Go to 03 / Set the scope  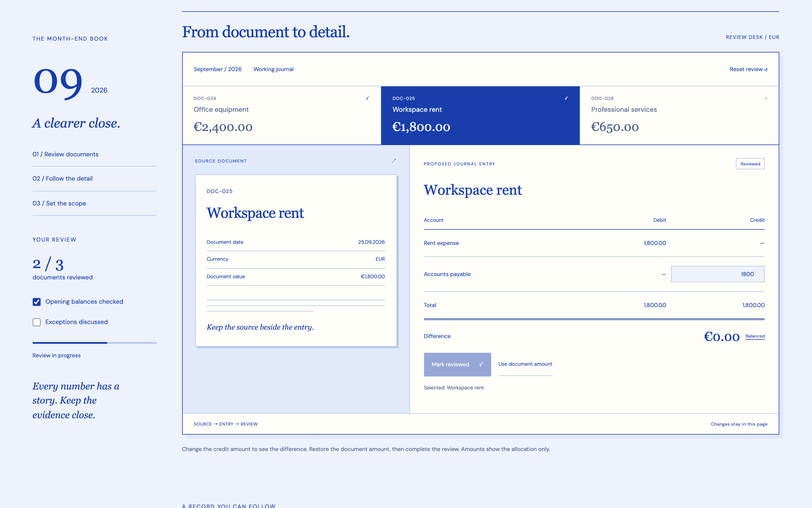pos(59,203)
